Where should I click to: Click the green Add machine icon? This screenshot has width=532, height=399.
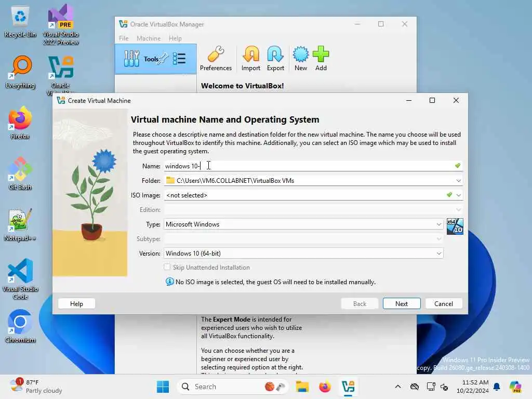[x=321, y=58]
